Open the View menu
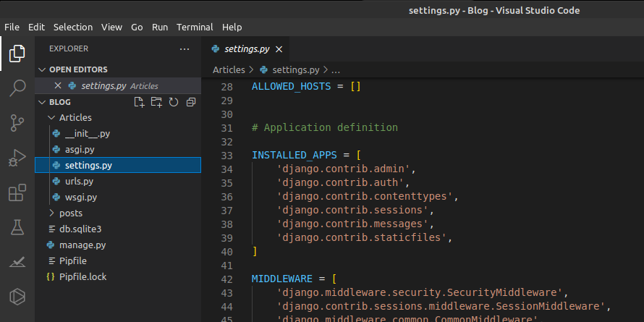The width and height of the screenshot is (644, 322). click(x=111, y=27)
